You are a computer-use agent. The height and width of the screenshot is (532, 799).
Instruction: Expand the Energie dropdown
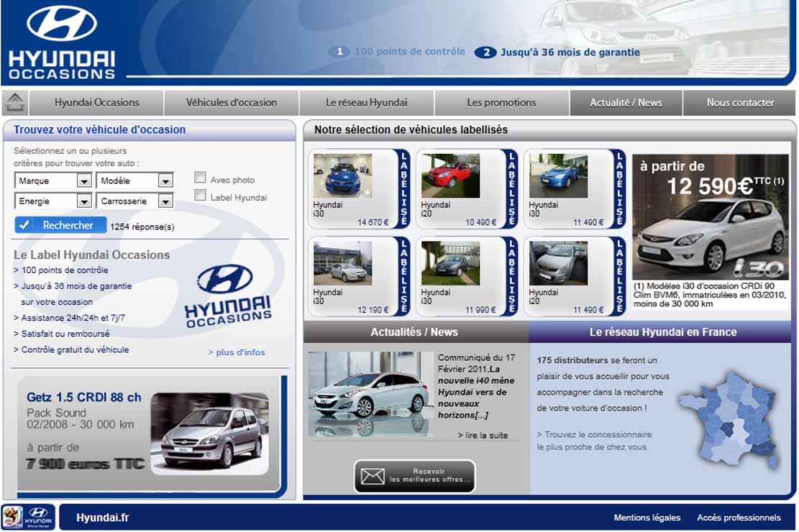click(x=53, y=201)
